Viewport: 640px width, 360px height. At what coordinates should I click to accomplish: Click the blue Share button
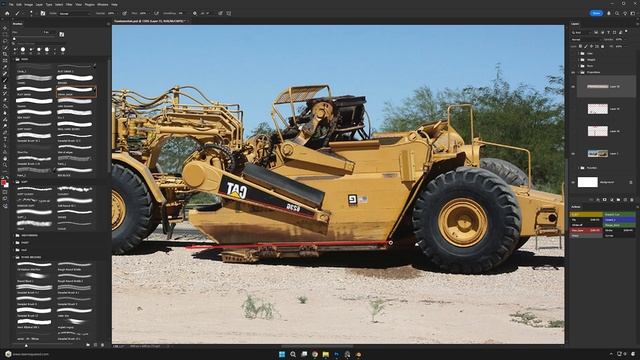[x=596, y=13]
